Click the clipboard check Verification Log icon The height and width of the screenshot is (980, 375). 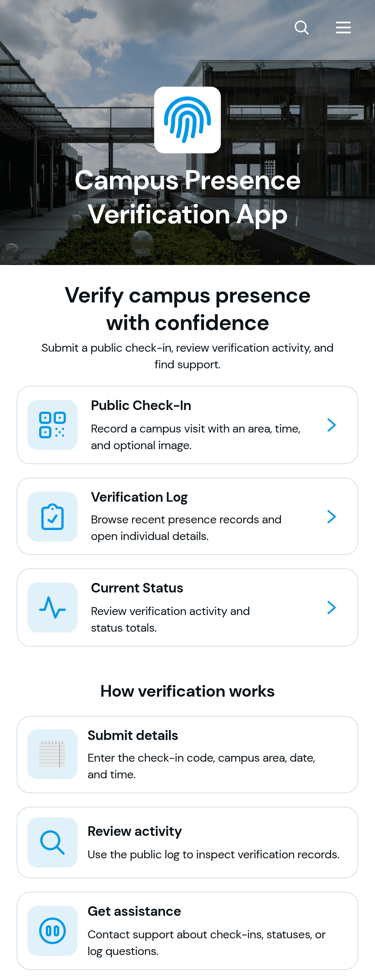[52, 517]
